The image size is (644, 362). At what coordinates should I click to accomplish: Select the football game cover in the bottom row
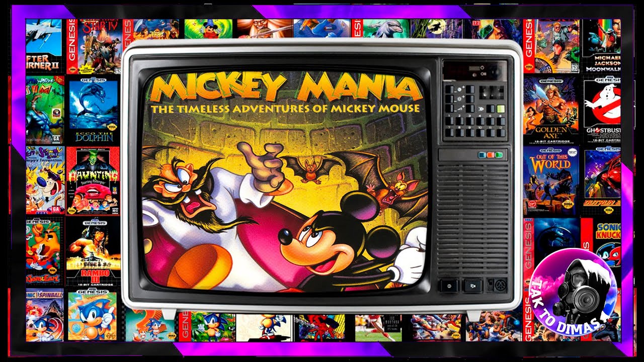click(378, 328)
